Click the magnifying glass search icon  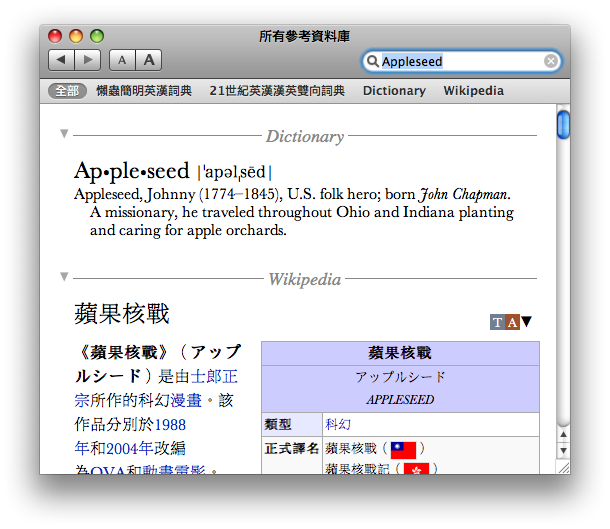[x=373, y=61]
